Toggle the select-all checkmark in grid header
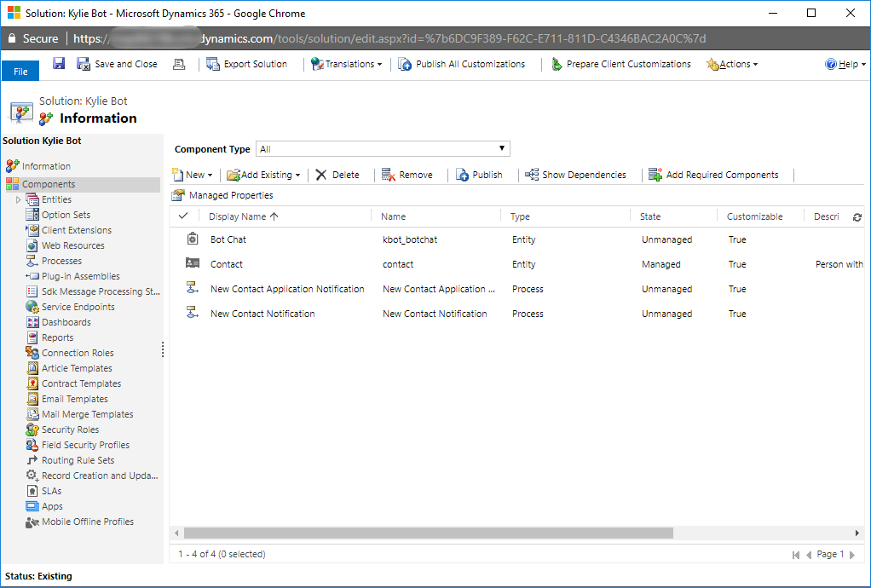Viewport: 871px width, 588px height. pyautogui.click(x=183, y=216)
